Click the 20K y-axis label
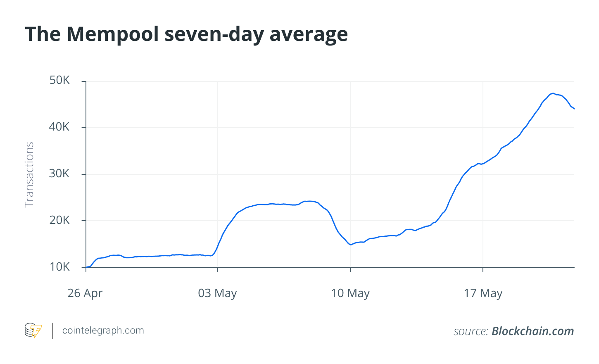 pyautogui.click(x=60, y=220)
